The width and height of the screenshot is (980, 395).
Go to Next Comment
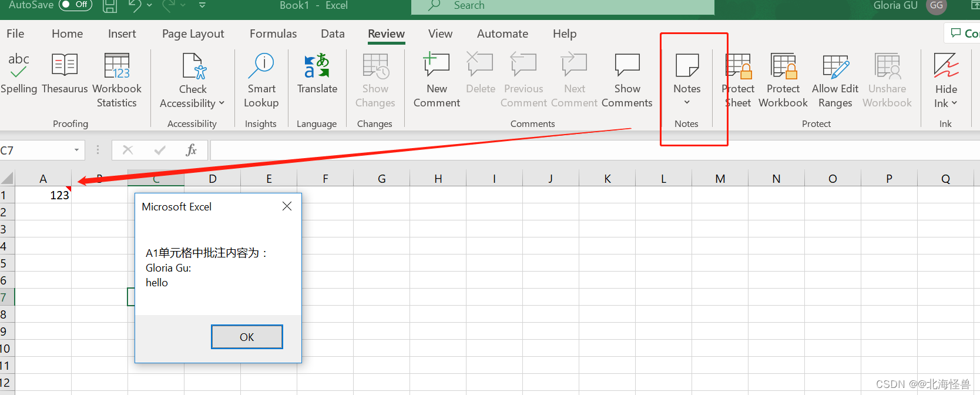pyautogui.click(x=575, y=81)
